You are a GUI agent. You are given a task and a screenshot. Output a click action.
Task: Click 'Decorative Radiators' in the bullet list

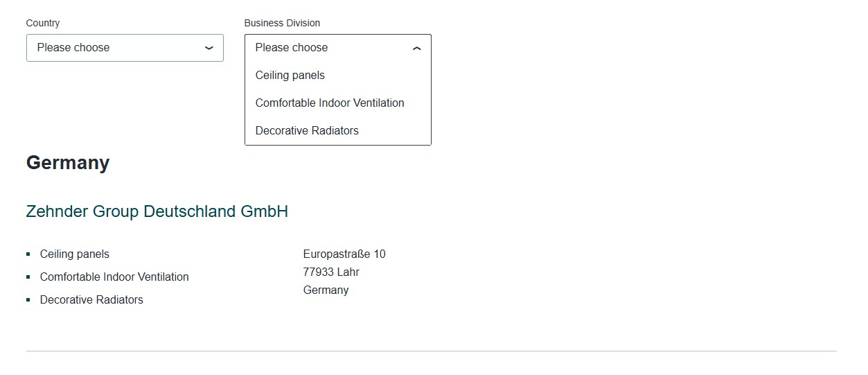[91, 300]
